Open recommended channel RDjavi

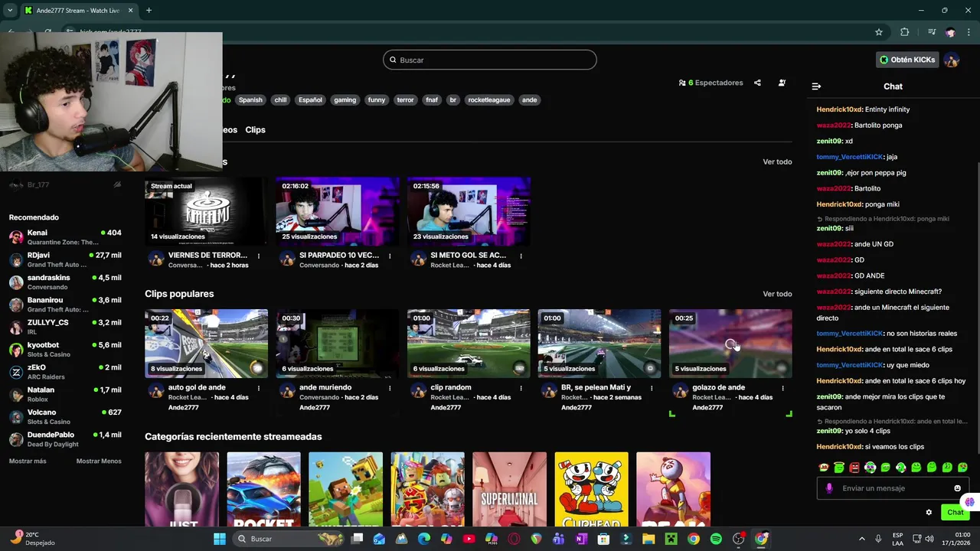click(65, 259)
